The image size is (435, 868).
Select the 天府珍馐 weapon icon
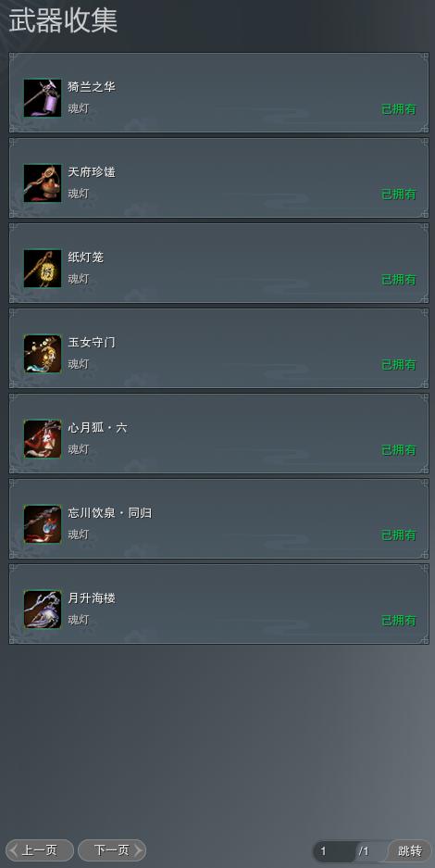[43, 183]
